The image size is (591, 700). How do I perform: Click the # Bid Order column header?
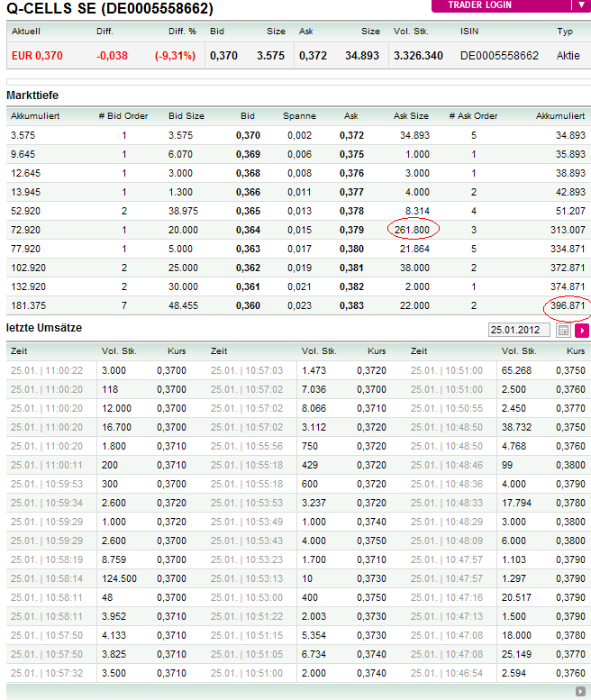(x=123, y=116)
